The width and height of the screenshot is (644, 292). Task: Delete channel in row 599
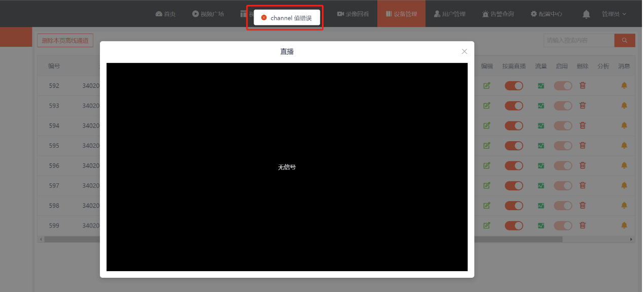pos(583,225)
